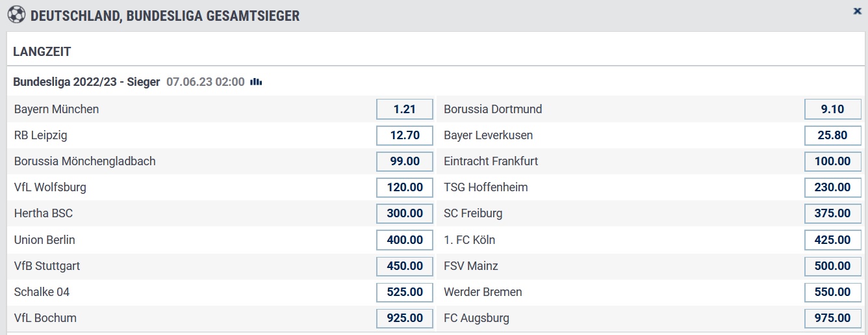Choose Bayer Leverkusen odds 25.80
868x335 pixels.
tap(832, 135)
